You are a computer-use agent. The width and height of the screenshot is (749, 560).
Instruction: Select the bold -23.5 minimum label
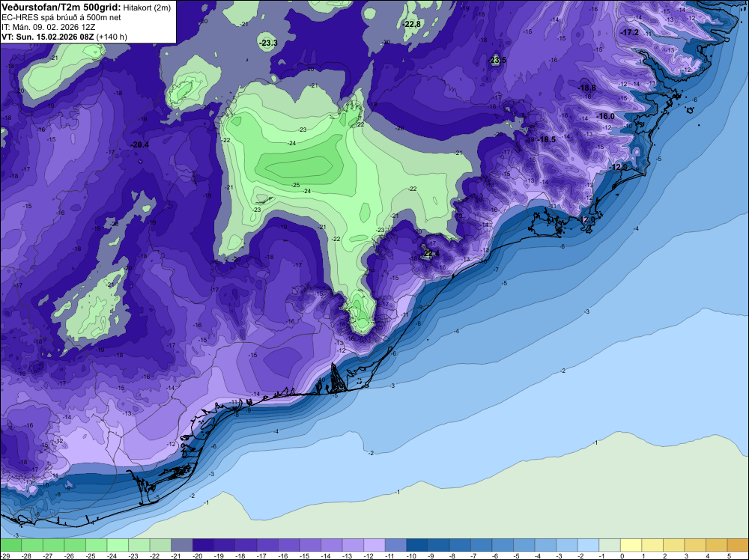click(497, 61)
